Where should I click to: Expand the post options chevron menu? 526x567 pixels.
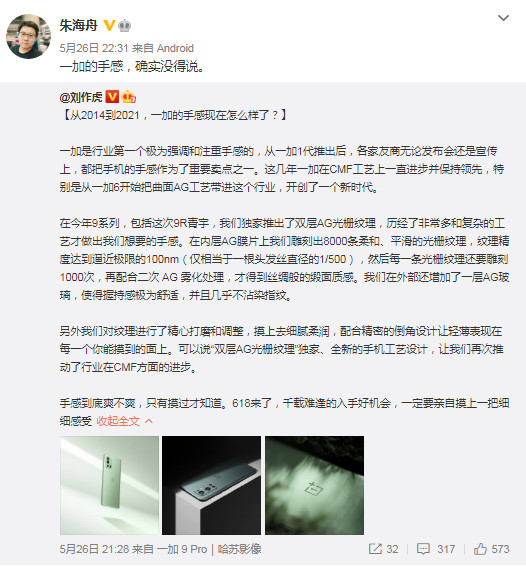tap(503, 18)
